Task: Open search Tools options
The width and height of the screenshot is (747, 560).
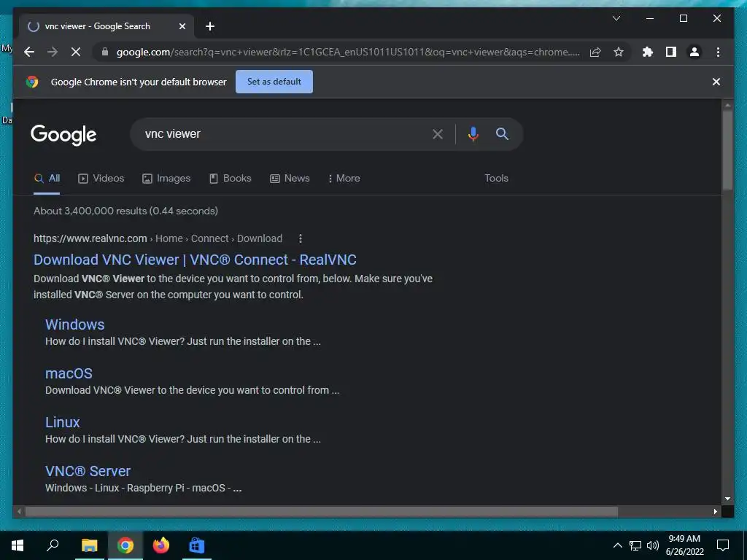Action: coord(496,178)
